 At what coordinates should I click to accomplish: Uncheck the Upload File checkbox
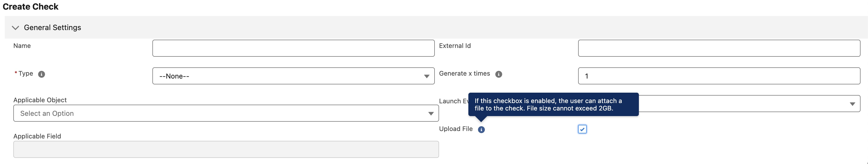[582, 129]
